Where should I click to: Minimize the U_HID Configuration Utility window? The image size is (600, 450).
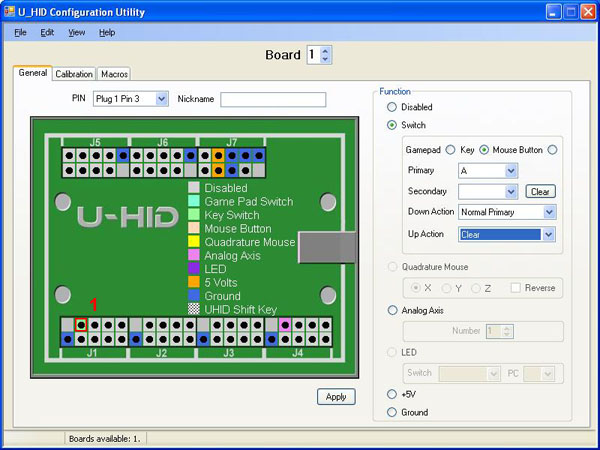pyautogui.click(x=553, y=12)
